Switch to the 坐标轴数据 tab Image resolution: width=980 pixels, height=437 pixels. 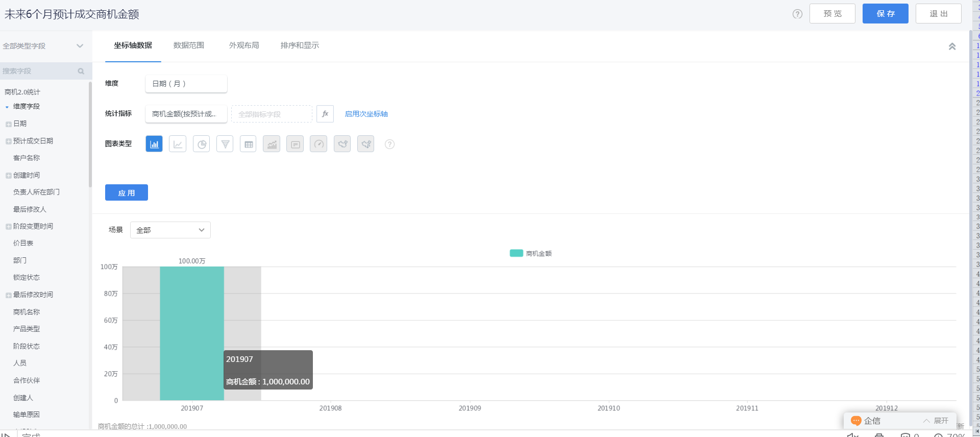tap(133, 45)
